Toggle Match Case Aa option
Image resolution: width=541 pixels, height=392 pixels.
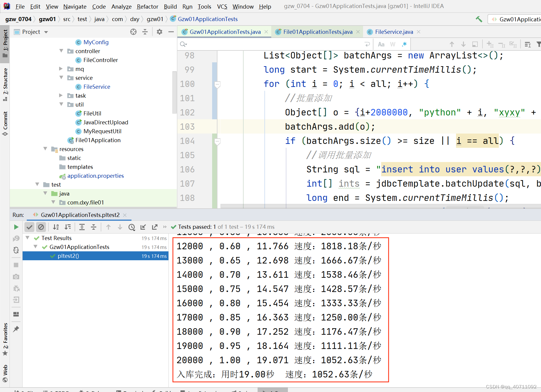click(381, 44)
